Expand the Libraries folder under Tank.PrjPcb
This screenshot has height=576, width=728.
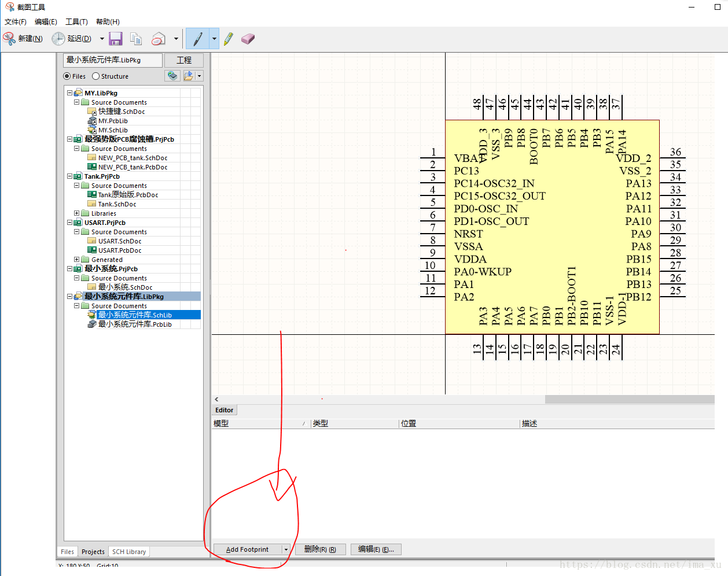click(77, 213)
